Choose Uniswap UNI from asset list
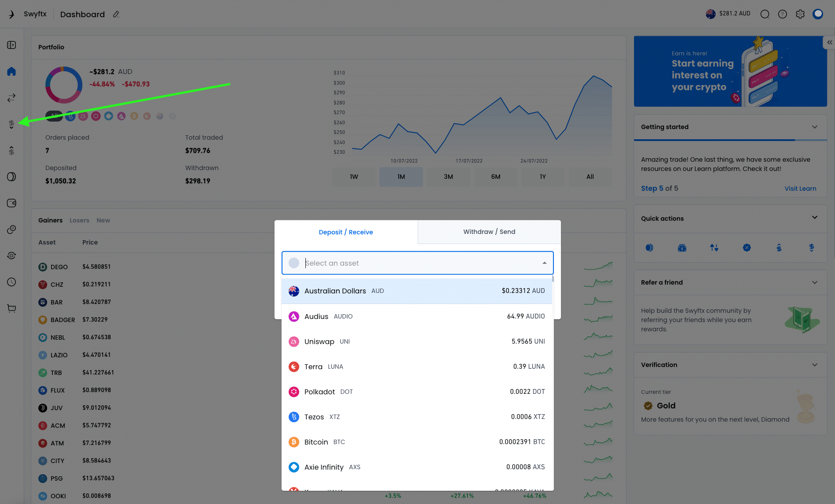Viewport: 835px width, 504px height. click(417, 341)
